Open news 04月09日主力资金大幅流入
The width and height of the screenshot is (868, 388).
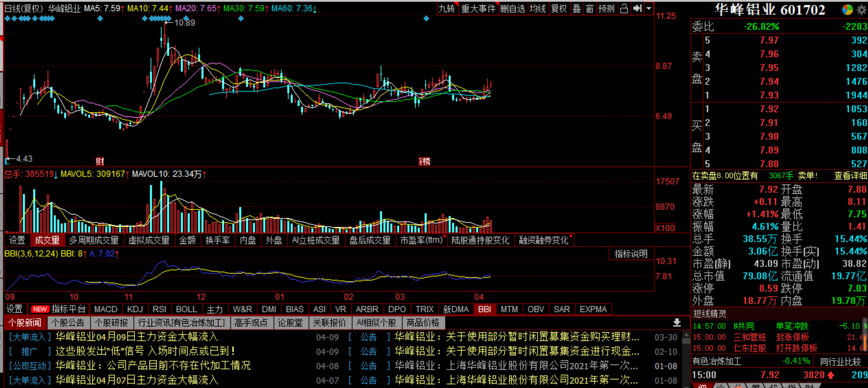(137, 337)
